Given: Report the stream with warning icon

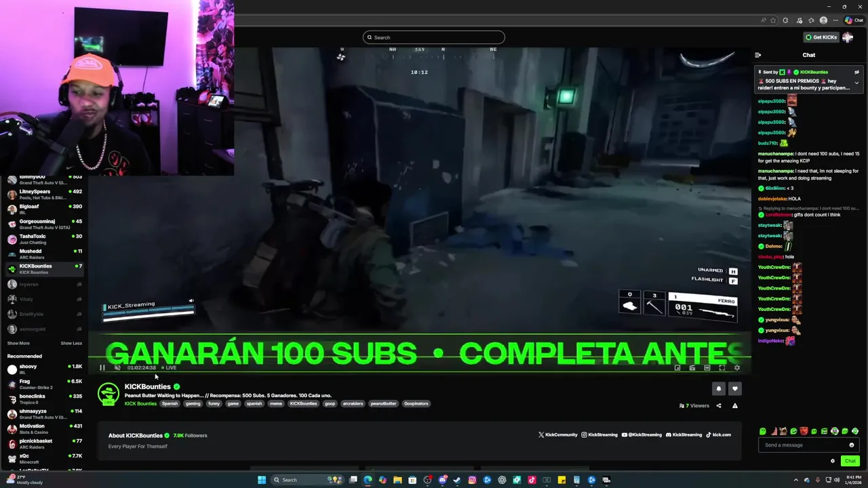Looking at the screenshot, I should [x=734, y=406].
